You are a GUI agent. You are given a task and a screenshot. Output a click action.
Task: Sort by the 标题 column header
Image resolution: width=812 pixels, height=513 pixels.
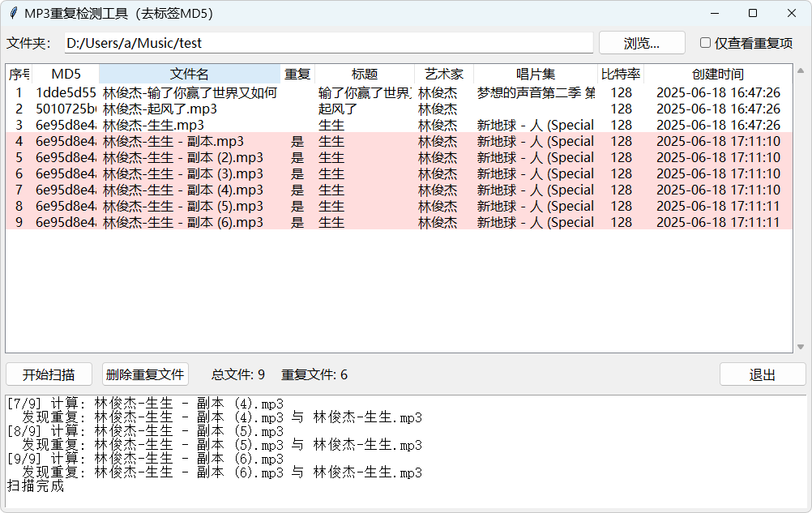(x=365, y=74)
